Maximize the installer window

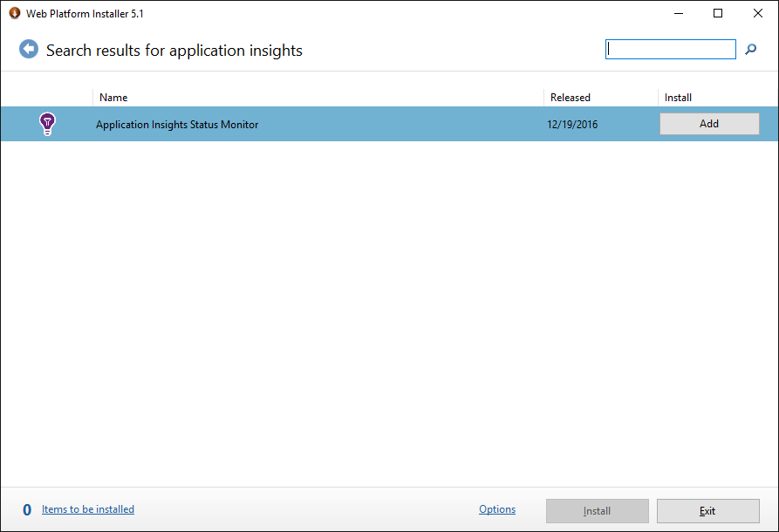pos(718,13)
